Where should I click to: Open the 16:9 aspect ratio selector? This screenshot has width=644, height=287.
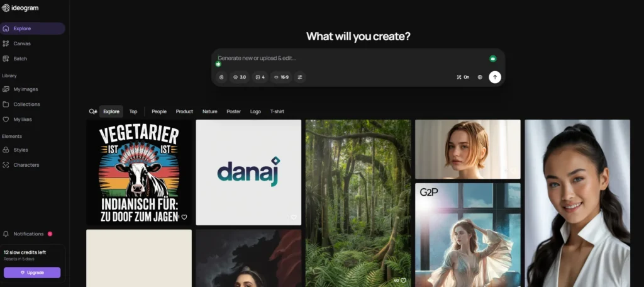[281, 77]
